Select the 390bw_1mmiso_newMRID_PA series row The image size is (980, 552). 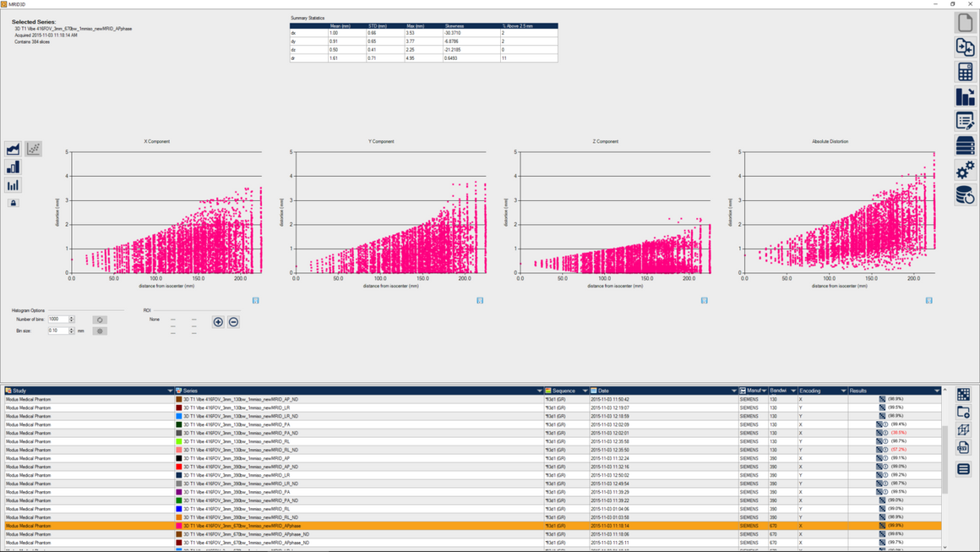(237, 492)
